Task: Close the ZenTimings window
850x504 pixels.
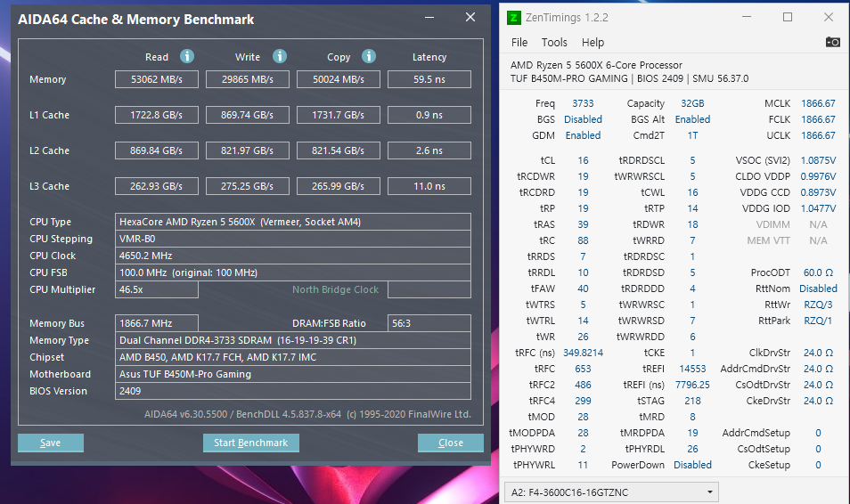Action: (x=829, y=17)
